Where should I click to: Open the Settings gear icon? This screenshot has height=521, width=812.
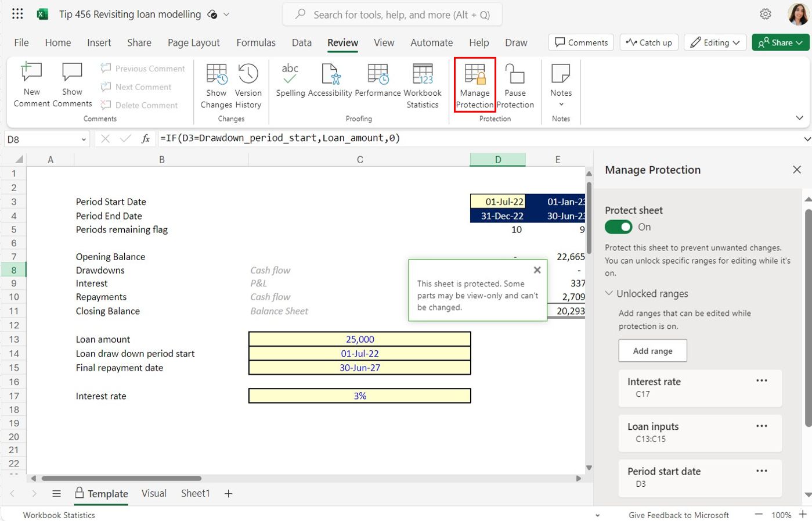tap(766, 14)
